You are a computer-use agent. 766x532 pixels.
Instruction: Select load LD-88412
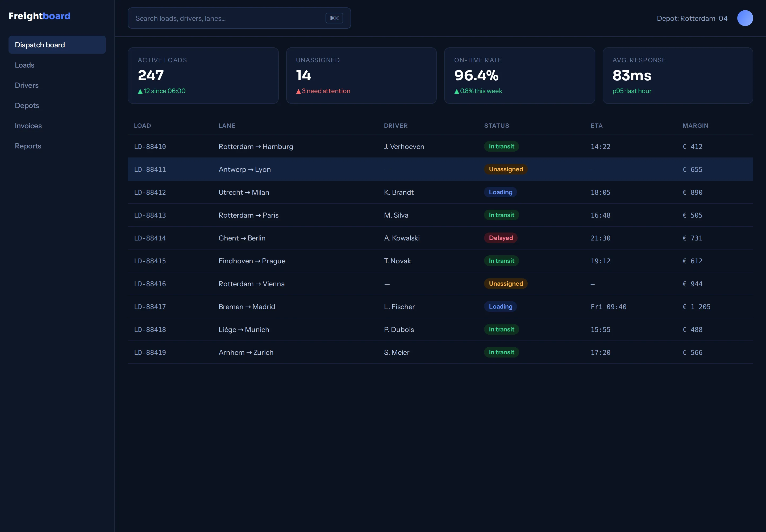click(x=150, y=192)
